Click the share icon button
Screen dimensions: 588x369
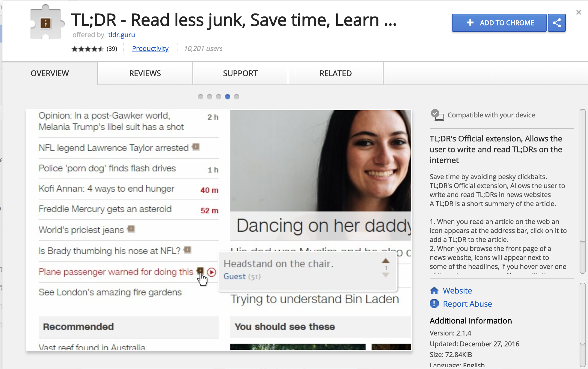pos(557,23)
